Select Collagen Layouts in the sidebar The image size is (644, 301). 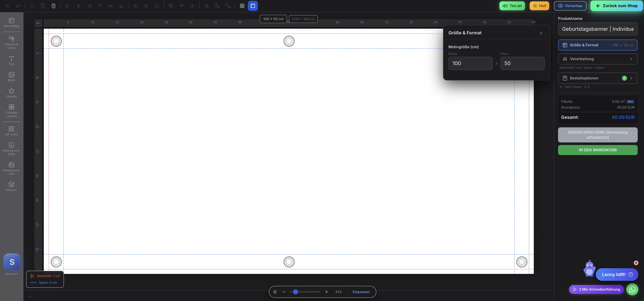point(11,111)
